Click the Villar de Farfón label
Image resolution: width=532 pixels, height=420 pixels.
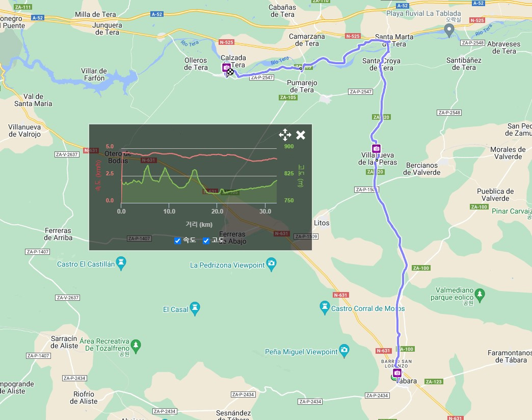pos(94,74)
